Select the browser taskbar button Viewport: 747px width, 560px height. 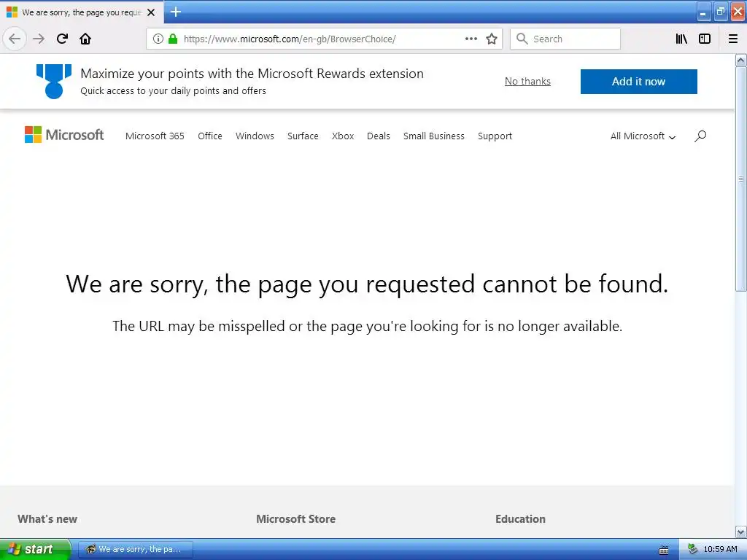[x=135, y=549]
